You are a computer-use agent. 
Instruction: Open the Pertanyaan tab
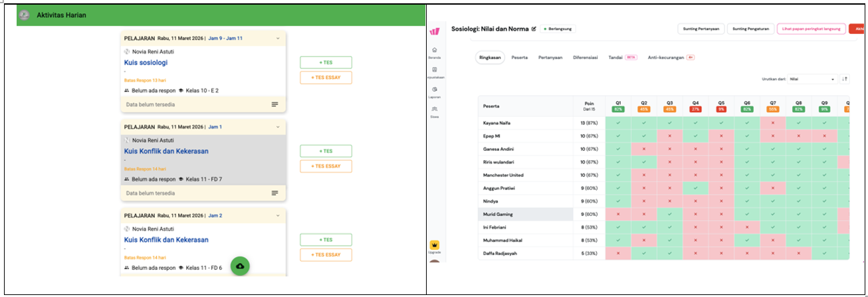click(x=550, y=58)
